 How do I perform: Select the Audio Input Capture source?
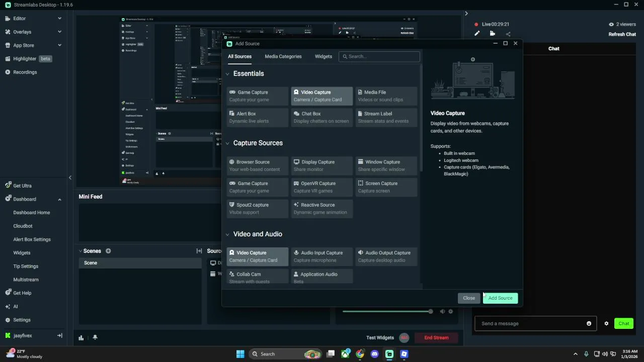click(x=322, y=256)
